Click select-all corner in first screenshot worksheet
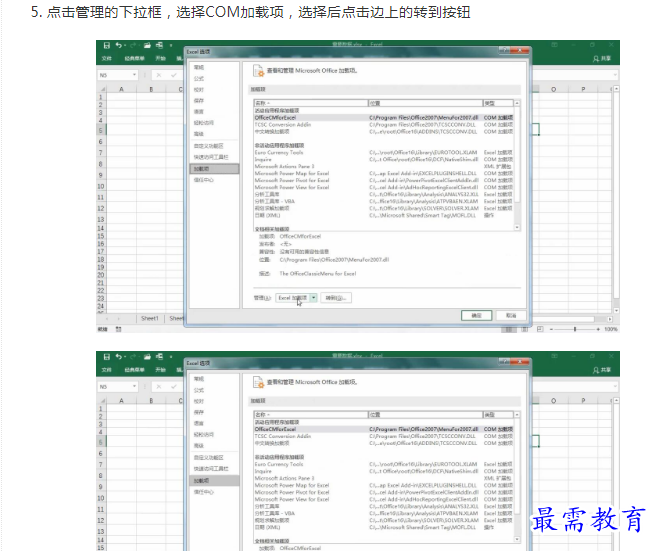This screenshot has width=654, height=551. [101, 89]
